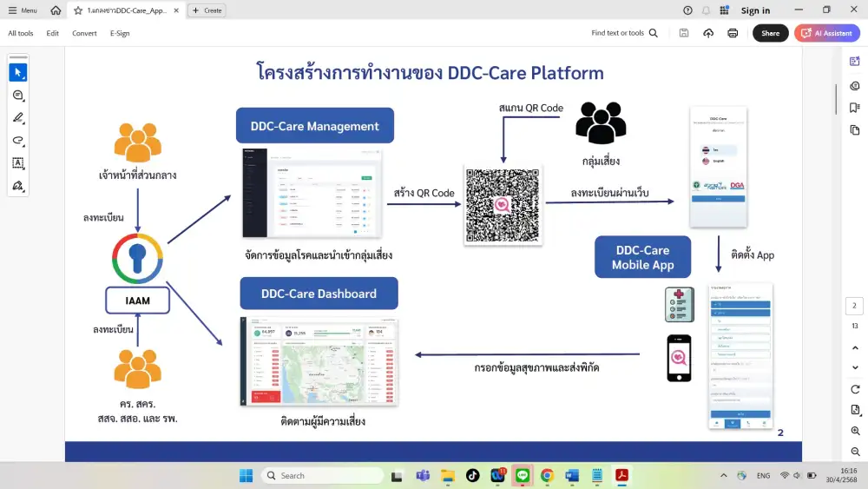This screenshot has width=868, height=489.
Task: Launch the AI Assistant button
Action: pos(826,33)
